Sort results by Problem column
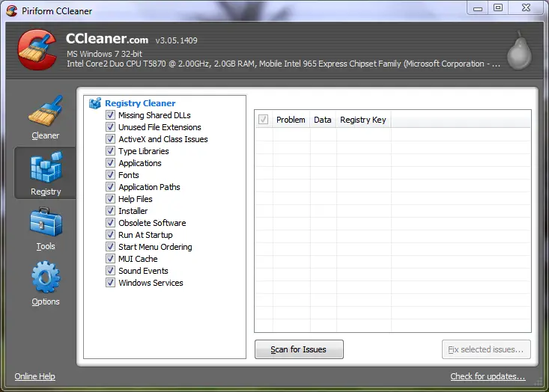Viewport: 549px width, 392px height. point(291,120)
